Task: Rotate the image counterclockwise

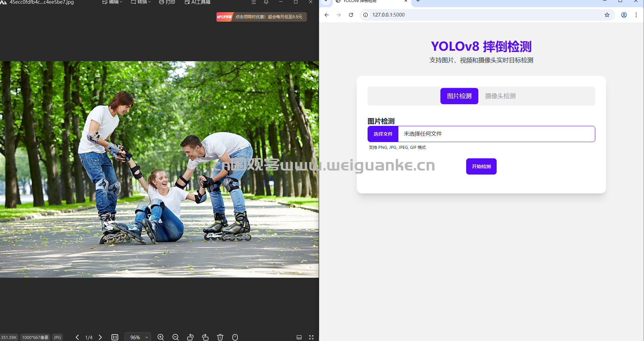Action: [190, 337]
